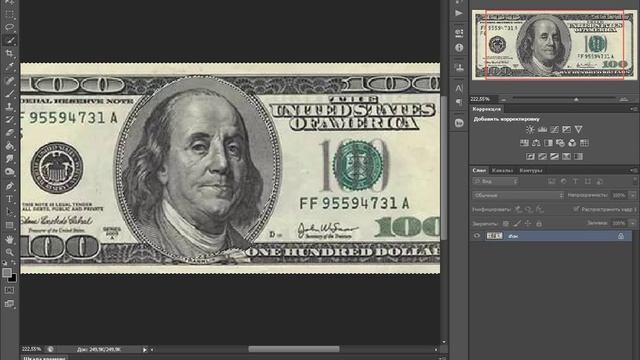Screen dimensions: 640x360
Task: Select the Rectangle shape tool
Action: click(x=9, y=225)
